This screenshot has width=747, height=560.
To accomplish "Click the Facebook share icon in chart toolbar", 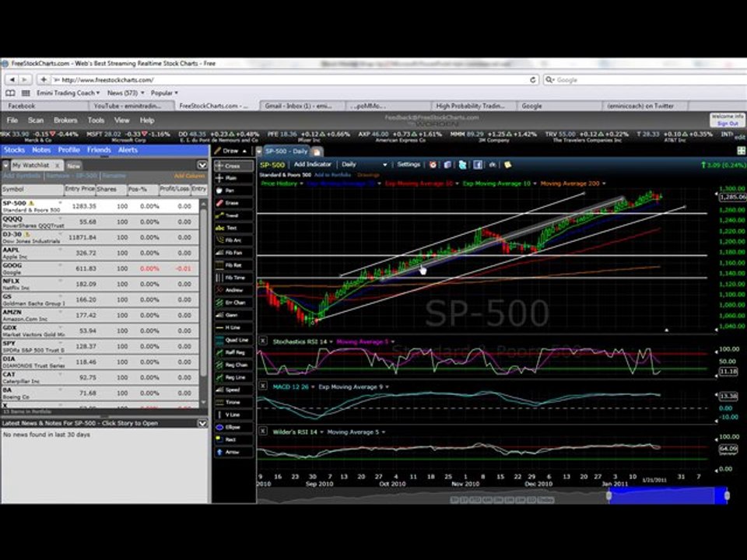I will 477,165.
